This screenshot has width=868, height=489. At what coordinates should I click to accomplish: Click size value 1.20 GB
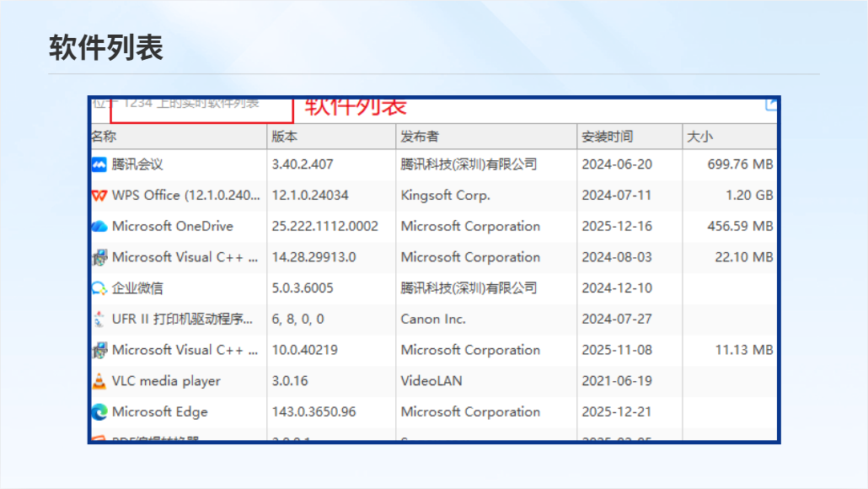[749, 196]
